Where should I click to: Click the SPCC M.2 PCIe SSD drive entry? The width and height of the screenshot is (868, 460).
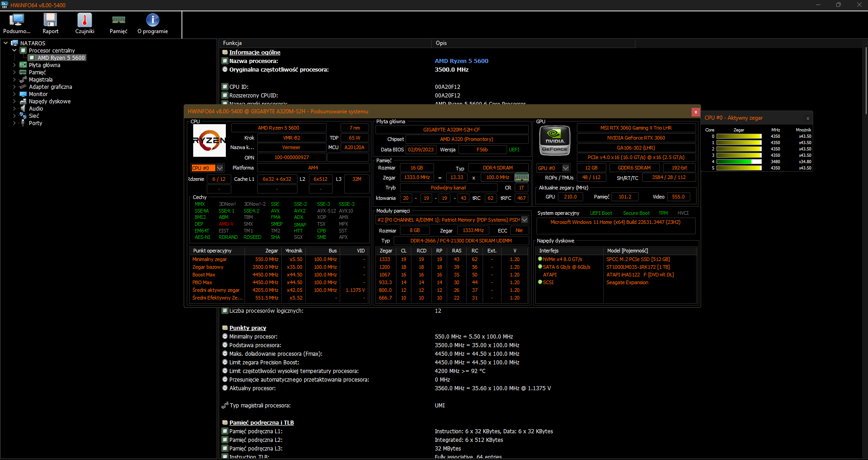pos(638,259)
